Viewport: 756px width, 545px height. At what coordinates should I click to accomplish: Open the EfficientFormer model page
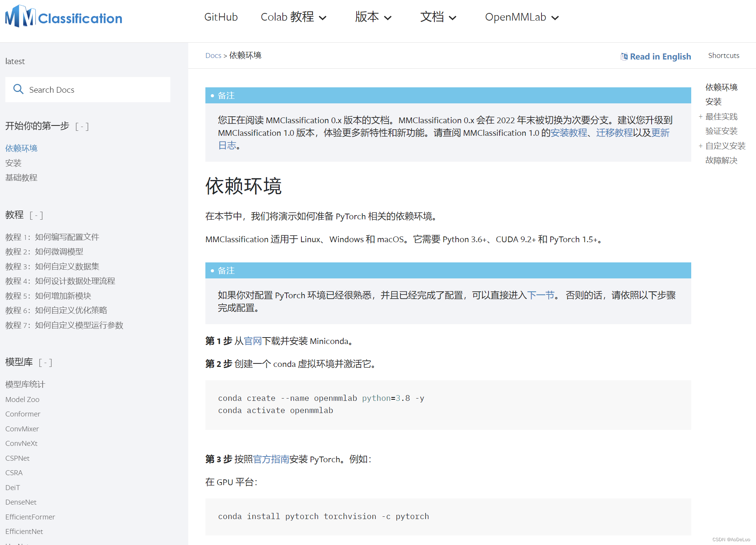(30, 517)
